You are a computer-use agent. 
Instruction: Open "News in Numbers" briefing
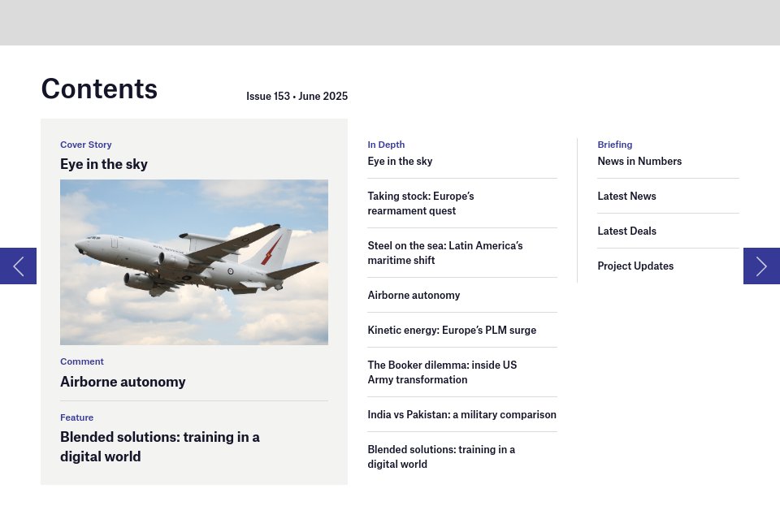(639, 162)
